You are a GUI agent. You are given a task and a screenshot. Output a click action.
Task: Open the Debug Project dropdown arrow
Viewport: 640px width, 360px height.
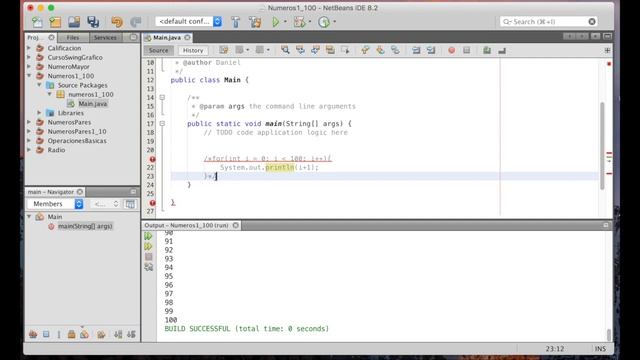(310, 22)
